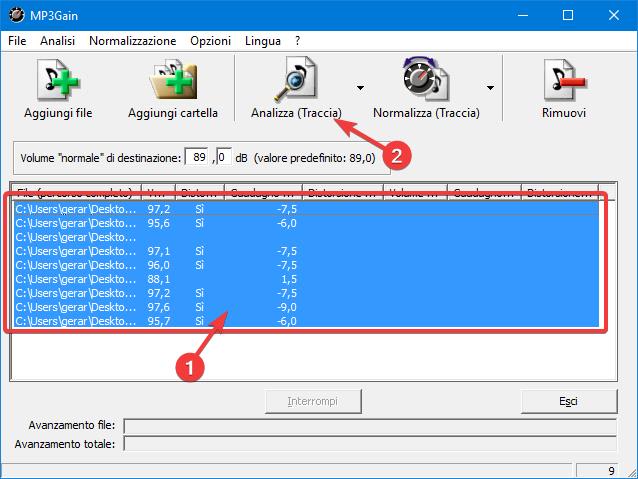Screen dimensions: 638x479
Task: Select the file path in the 95,6 row
Action: [x=76, y=223]
